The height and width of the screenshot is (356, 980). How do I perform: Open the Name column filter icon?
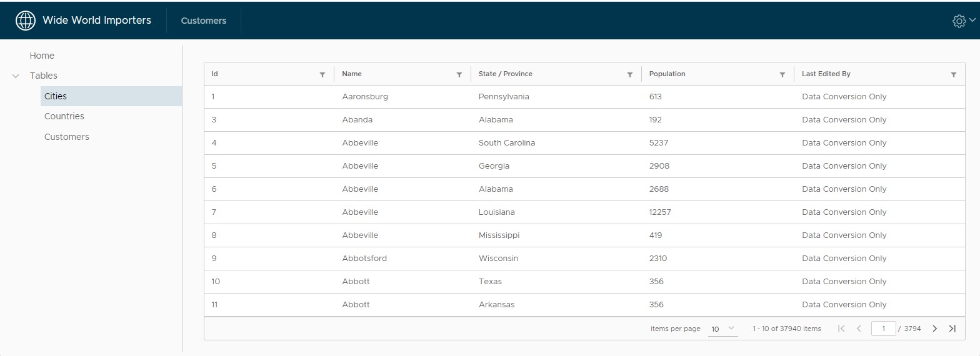[459, 74]
